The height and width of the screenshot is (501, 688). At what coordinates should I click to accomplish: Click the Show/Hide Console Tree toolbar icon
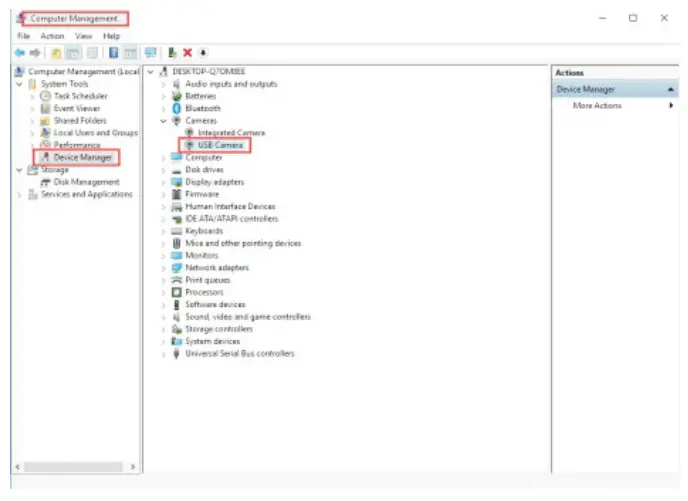pos(73,53)
